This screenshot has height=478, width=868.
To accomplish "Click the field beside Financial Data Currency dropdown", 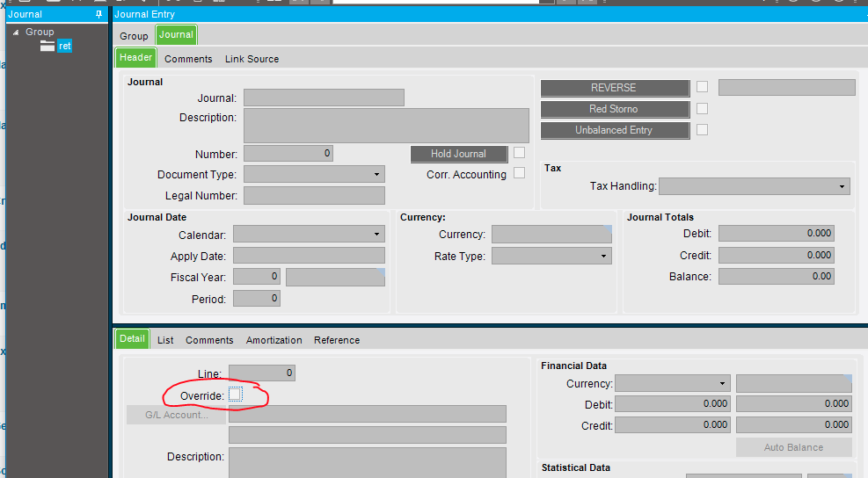I will tap(794, 383).
